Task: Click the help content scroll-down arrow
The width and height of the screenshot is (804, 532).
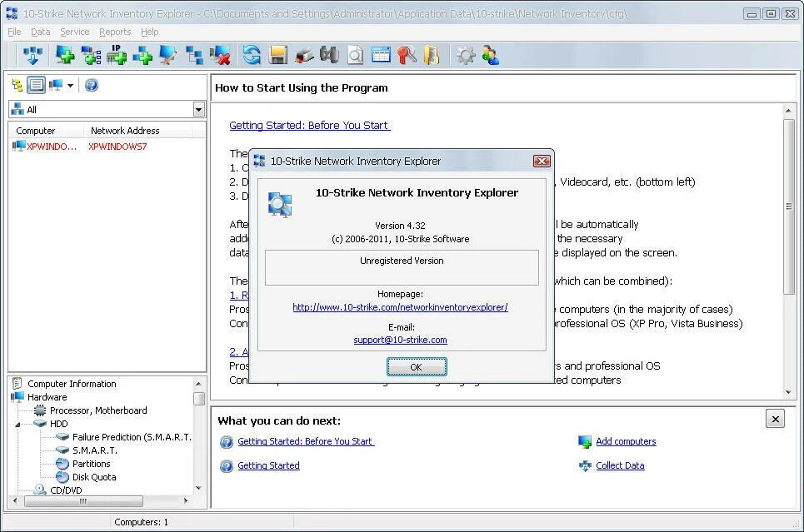Action: click(789, 393)
